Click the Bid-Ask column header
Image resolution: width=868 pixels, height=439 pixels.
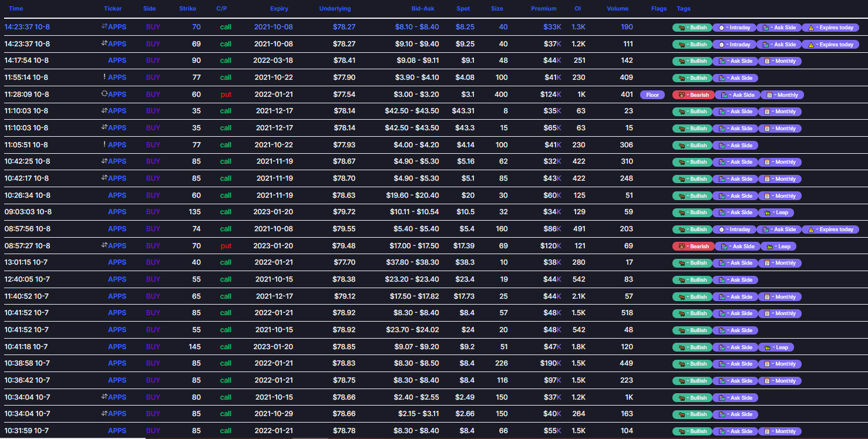click(423, 9)
